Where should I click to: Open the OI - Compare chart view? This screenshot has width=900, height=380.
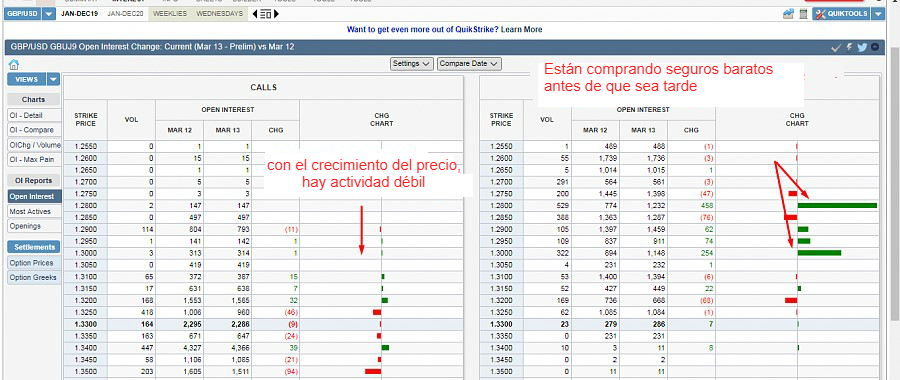tap(34, 130)
